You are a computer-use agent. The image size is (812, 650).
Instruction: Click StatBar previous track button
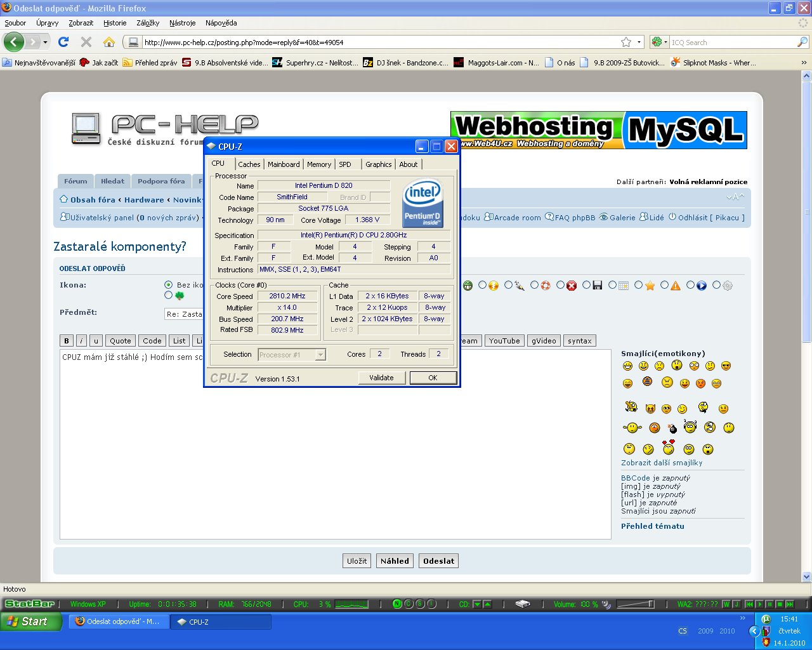pyautogui.click(x=749, y=604)
